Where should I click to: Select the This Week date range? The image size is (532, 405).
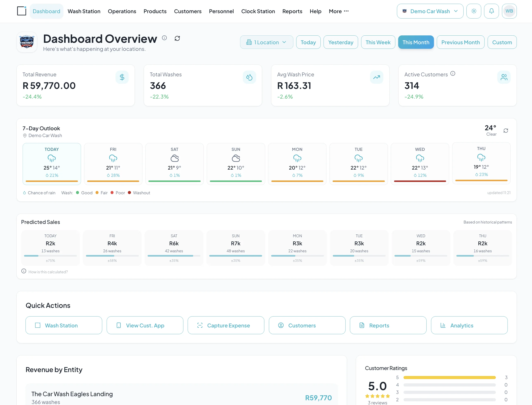(378, 42)
